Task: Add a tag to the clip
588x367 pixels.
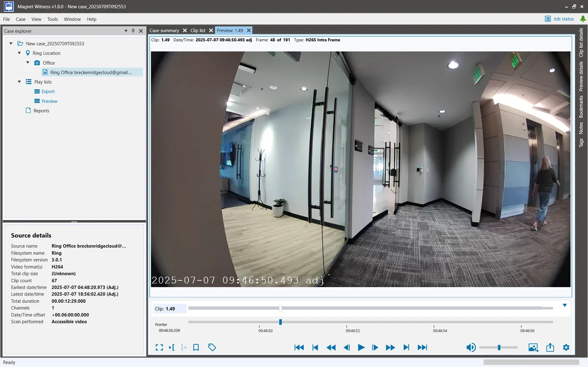Action: click(x=212, y=347)
